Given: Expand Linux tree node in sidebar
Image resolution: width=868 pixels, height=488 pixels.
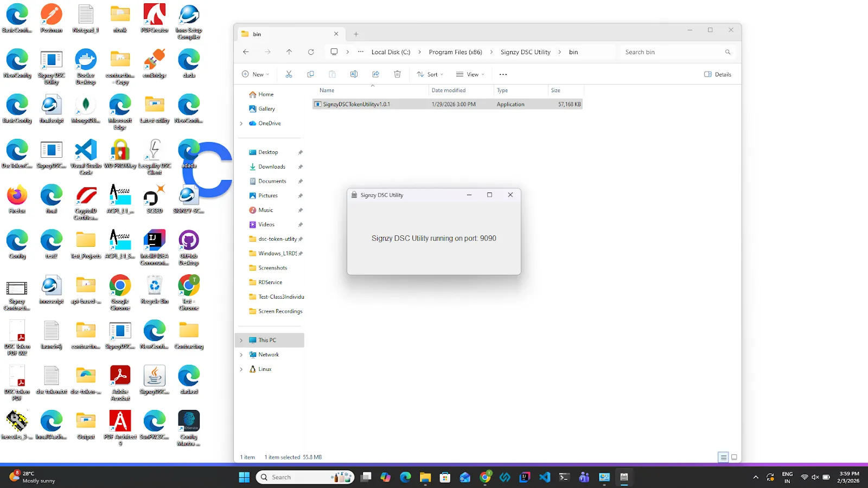Looking at the screenshot, I should pyautogui.click(x=241, y=369).
